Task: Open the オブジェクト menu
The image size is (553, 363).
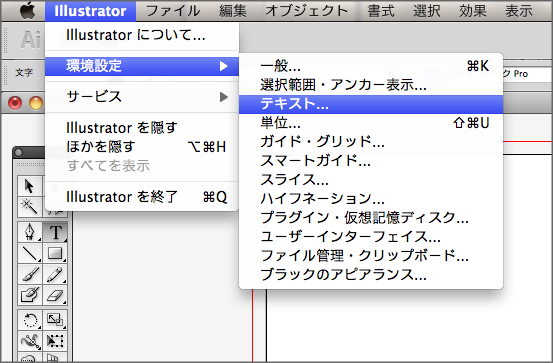Action: (307, 11)
